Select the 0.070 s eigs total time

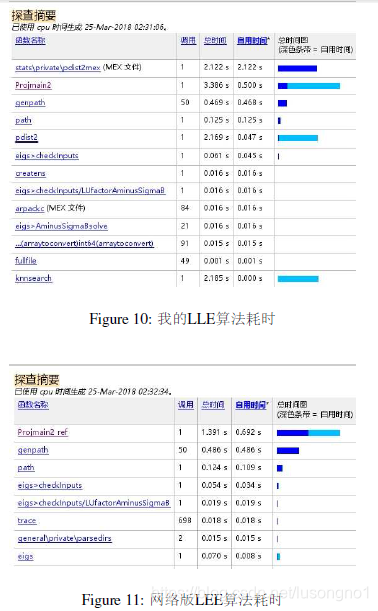point(214,556)
